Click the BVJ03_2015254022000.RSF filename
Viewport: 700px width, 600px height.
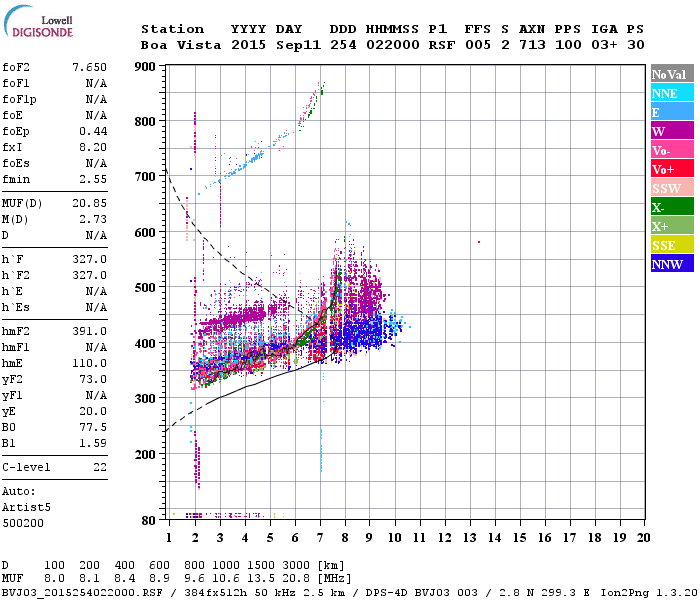82,592
